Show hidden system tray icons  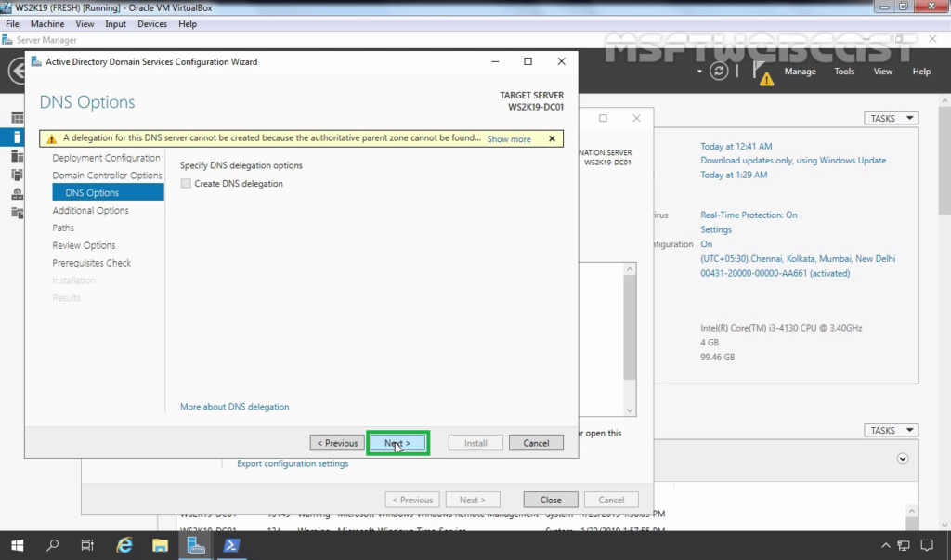click(x=885, y=545)
